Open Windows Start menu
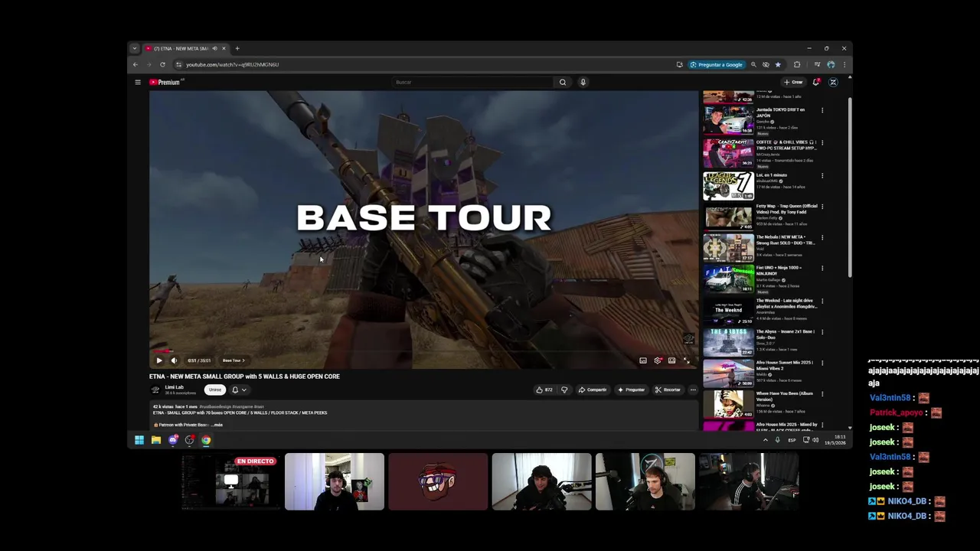The height and width of the screenshot is (551, 980). [x=139, y=440]
